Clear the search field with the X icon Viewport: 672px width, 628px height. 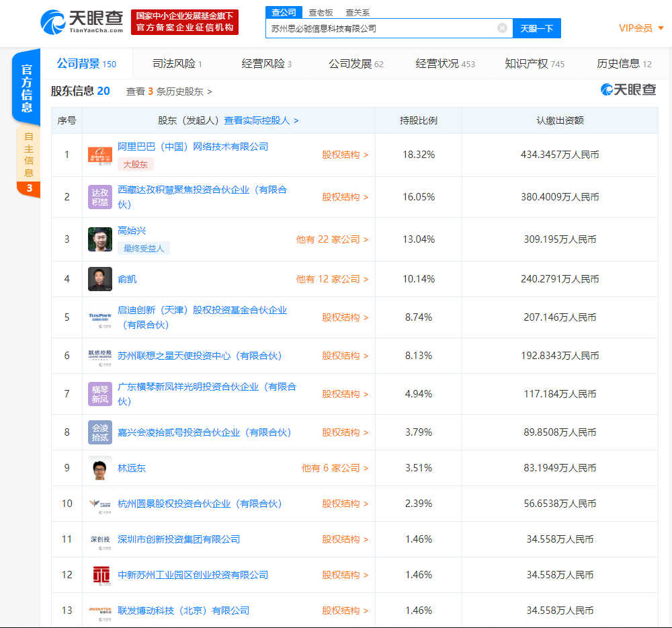[502, 28]
